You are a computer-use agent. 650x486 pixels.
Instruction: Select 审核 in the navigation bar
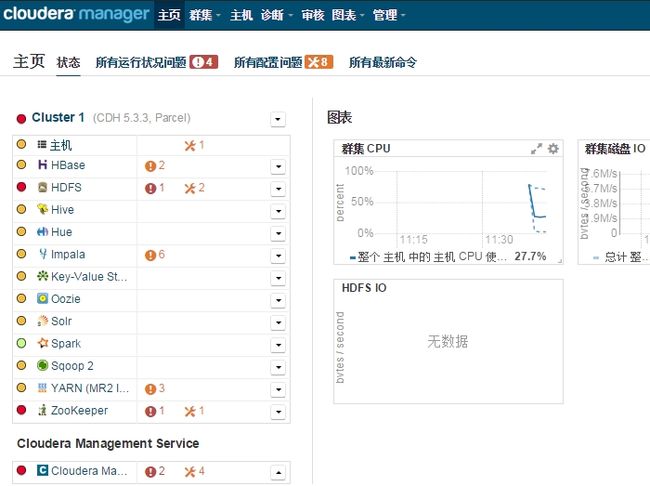coord(313,15)
